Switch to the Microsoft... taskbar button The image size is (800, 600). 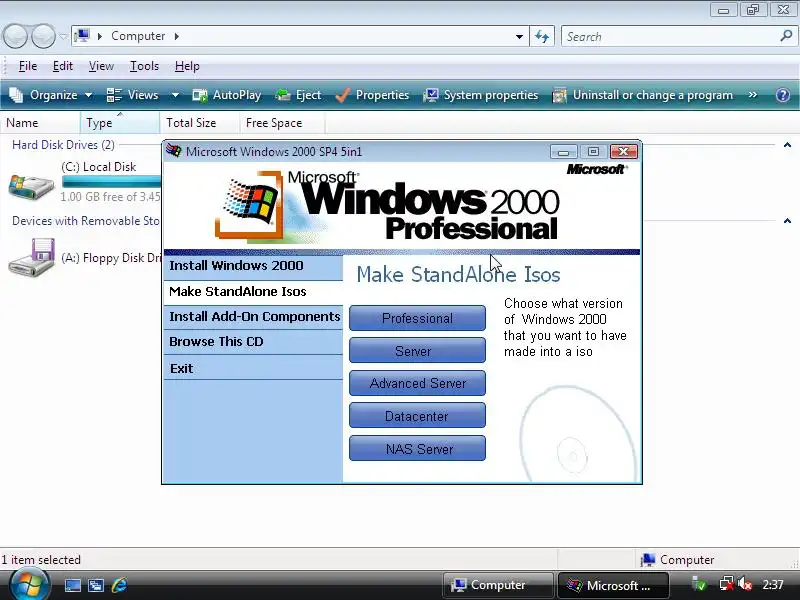[613, 585]
